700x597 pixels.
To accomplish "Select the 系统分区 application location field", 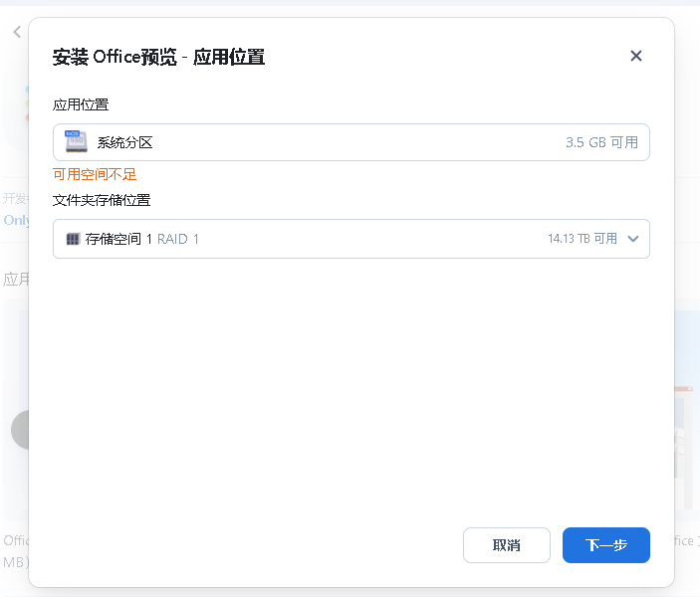I will (351, 142).
